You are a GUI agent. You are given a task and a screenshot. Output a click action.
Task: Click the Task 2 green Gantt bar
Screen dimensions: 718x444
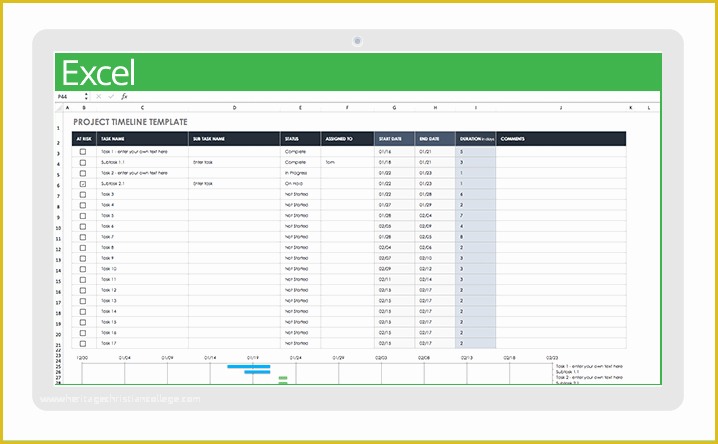(x=283, y=378)
